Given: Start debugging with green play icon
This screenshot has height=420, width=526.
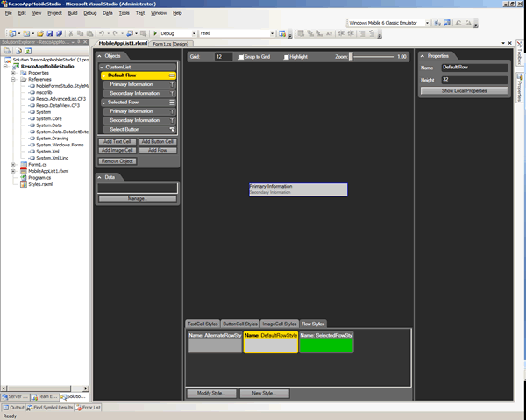Looking at the screenshot, I should 155,33.
